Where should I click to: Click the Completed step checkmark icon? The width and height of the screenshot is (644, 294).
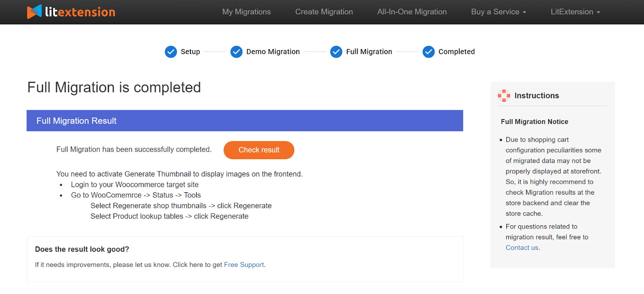click(x=429, y=52)
